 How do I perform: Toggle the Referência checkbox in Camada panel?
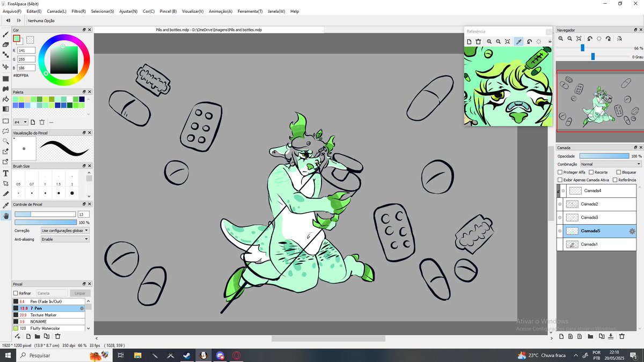615,180
